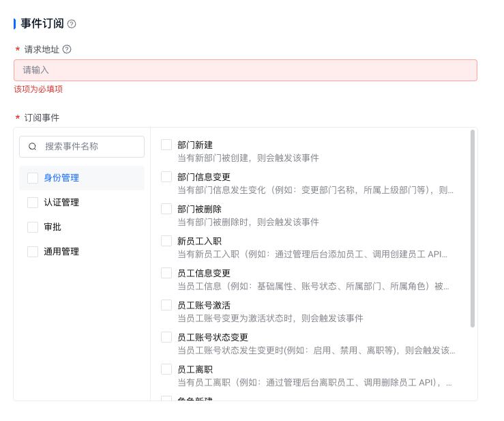Check the 员工信息变更 event checkbox
This screenshot has height=421, width=504.
tap(166, 273)
